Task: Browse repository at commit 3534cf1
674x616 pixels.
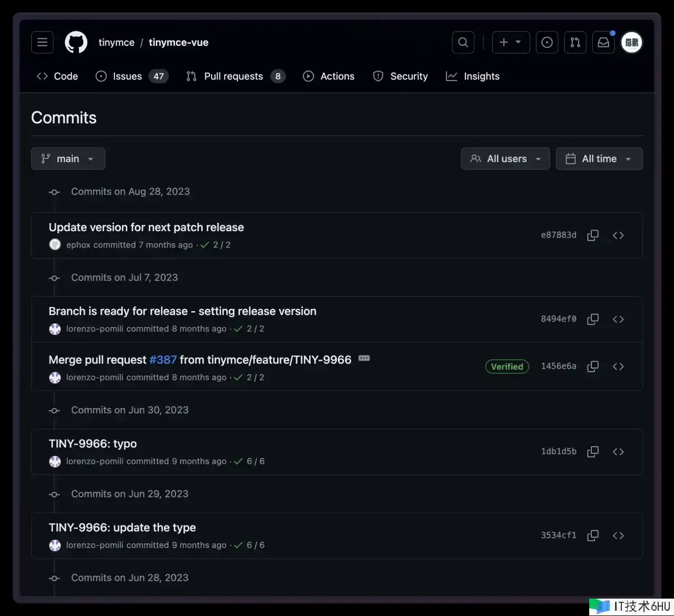Action: pos(618,536)
